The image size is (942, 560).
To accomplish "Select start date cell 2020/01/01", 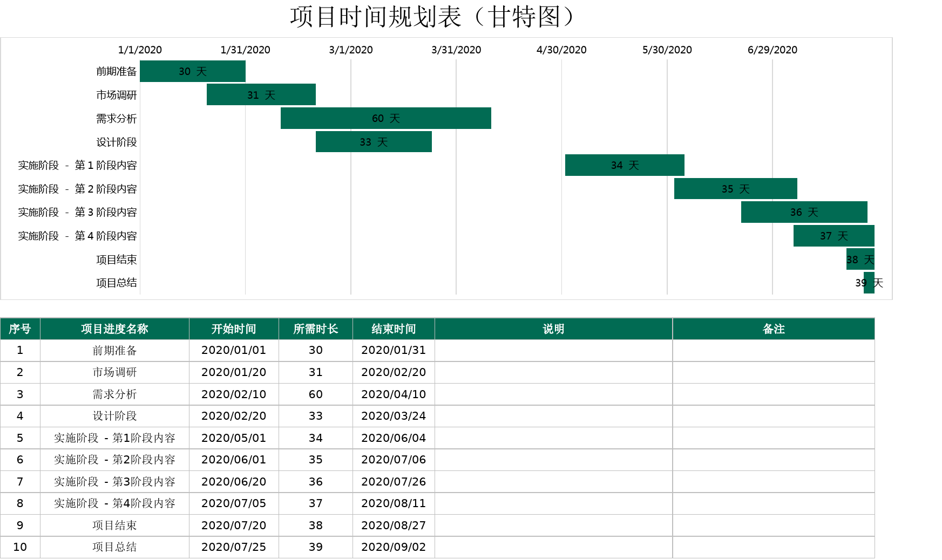I will click(x=234, y=350).
